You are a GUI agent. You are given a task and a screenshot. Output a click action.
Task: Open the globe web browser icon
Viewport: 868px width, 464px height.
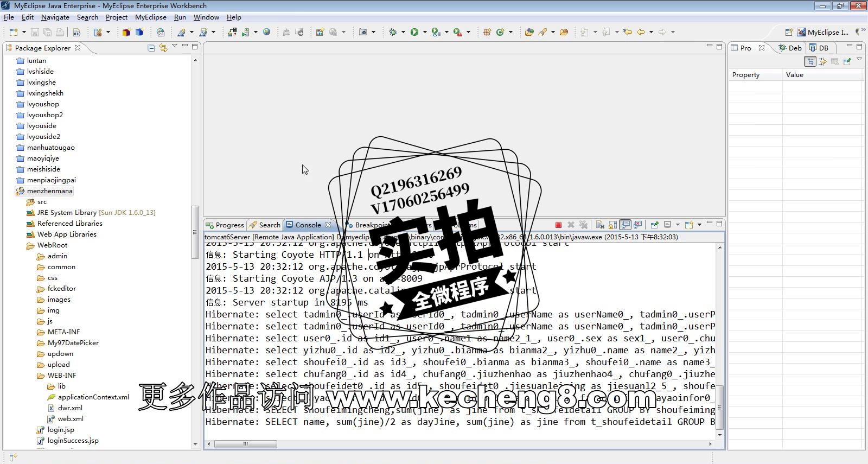point(266,32)
